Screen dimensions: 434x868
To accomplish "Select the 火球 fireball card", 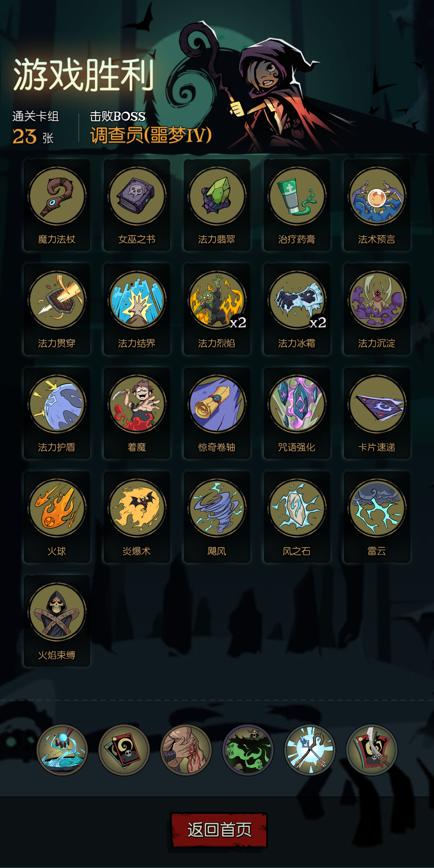I will [x=57, y=517].
